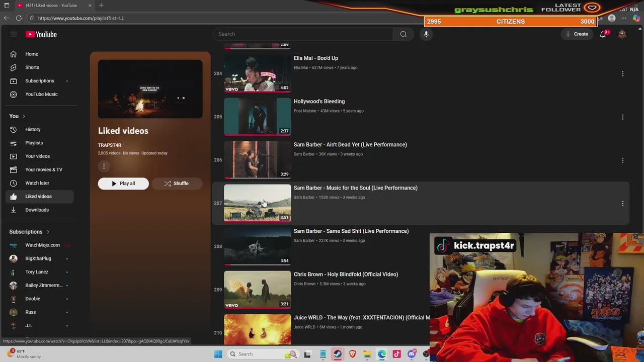Open options menu for Ella Mai - Boo'd Up
Screen dimensions: 644x362
tap(622, 74)
